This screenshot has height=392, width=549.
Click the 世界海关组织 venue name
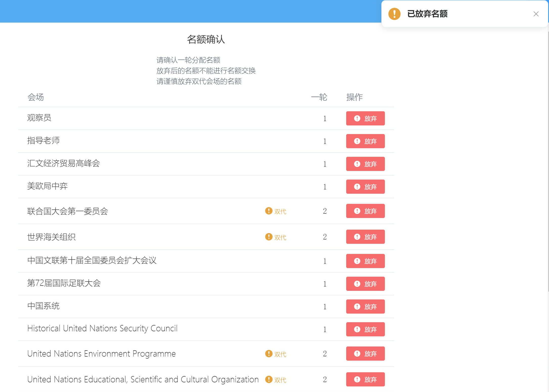coord(51,237)
